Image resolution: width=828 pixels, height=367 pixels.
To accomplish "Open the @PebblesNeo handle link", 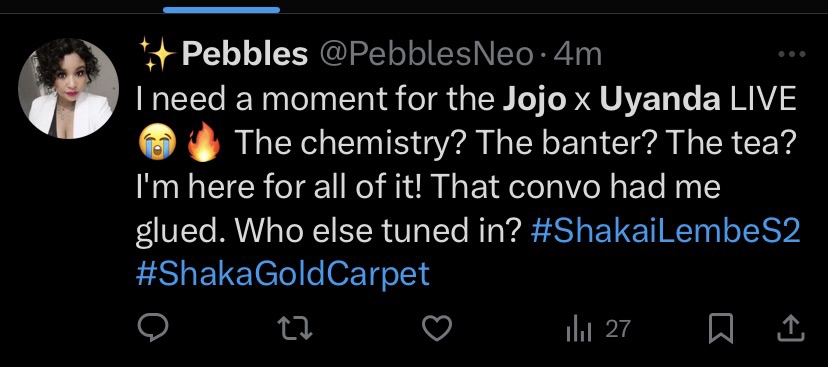I will (x=424, y=54).
